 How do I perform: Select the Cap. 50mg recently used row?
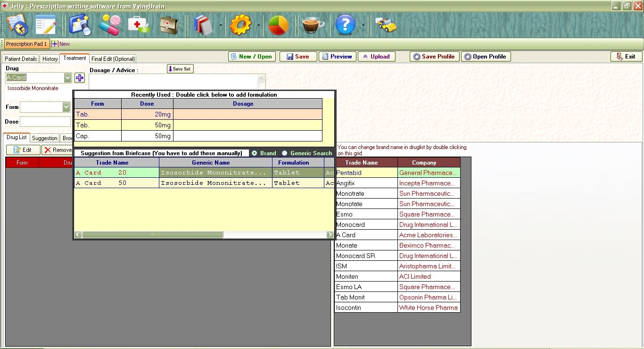tap(198, 136)
